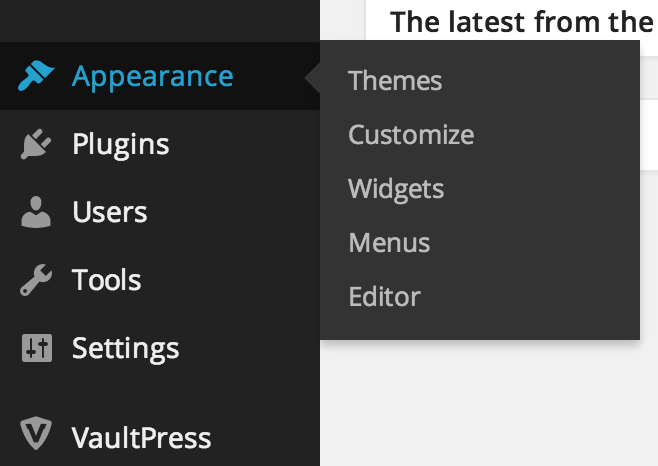Open the Widgets submenu item
This screenshot has width=658, height=466.
coord(396,189)
